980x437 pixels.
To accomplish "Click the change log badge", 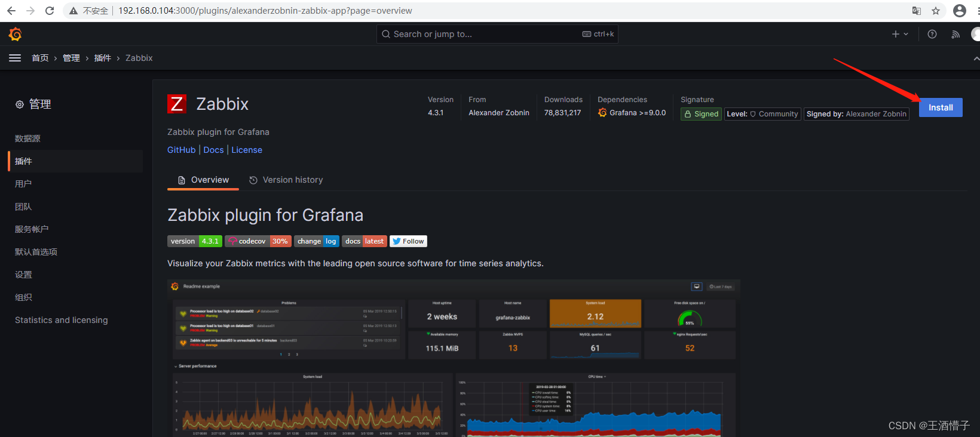I will point(317,241).
